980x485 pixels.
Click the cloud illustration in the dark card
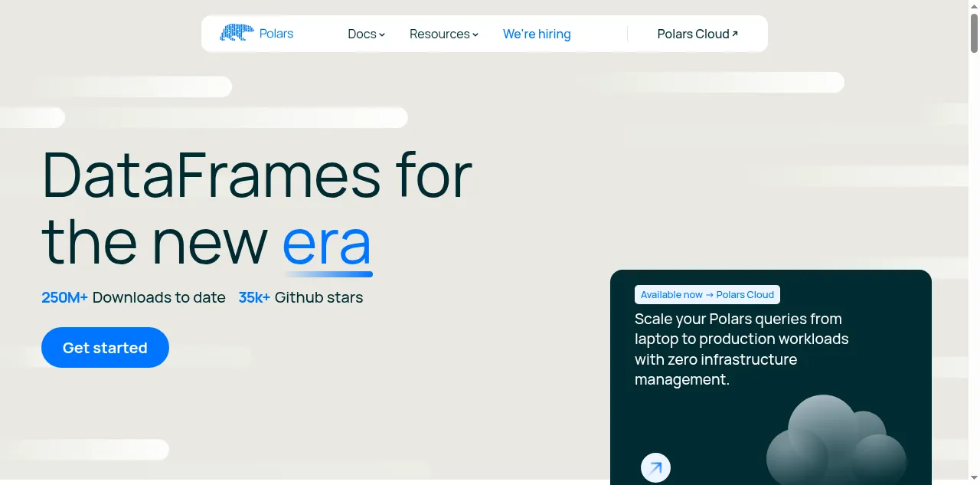pyautogui.click(x=836, y=439)
